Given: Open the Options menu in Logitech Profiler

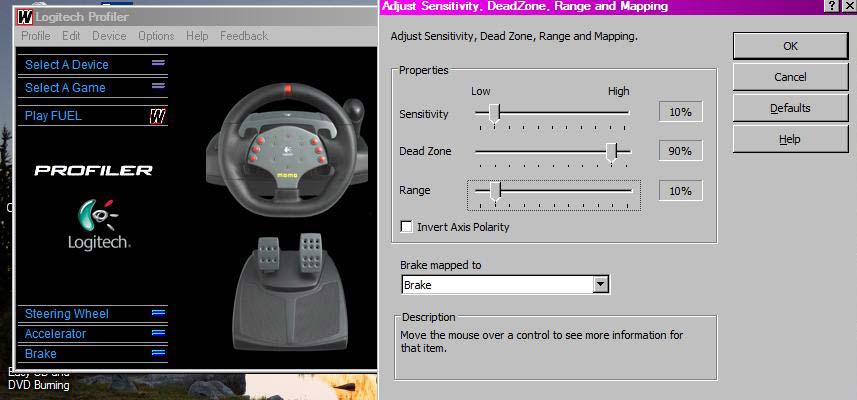Looking at the screenshot, I should click(156, 36).
